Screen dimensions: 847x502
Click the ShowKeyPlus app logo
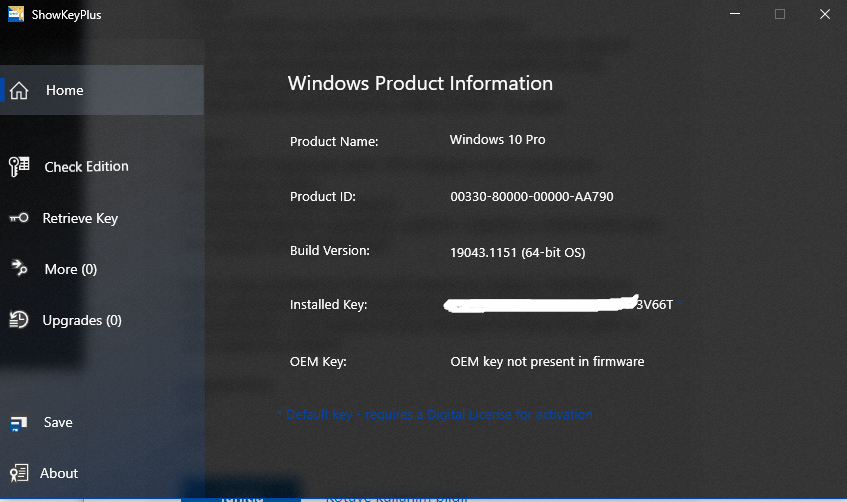(16, 14)
